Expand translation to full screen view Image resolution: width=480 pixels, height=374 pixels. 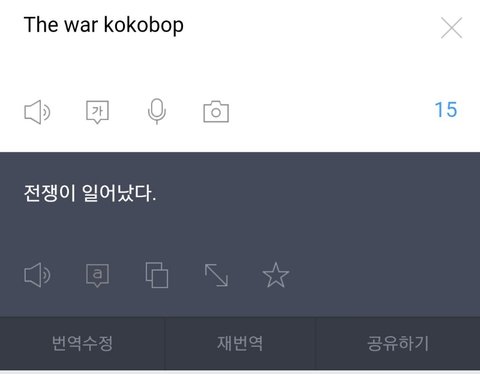[x=216, y=275]
